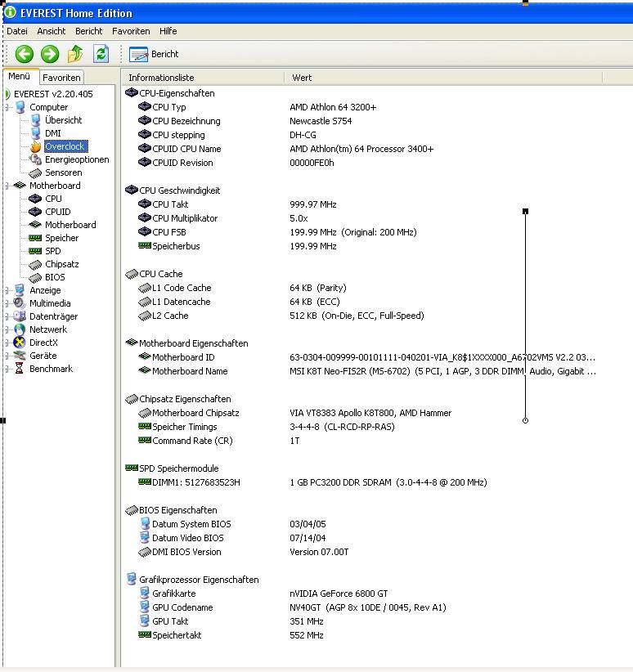
Task: Collapse the Motherboard tree node
Action: [7, 186]
